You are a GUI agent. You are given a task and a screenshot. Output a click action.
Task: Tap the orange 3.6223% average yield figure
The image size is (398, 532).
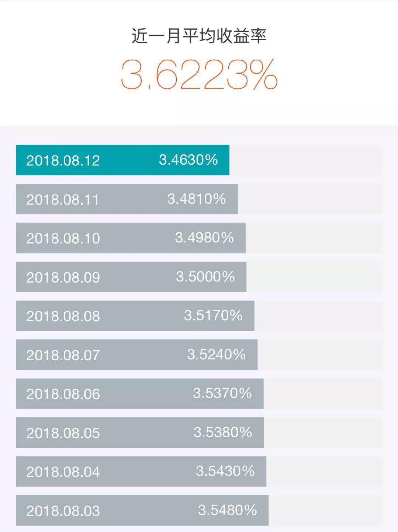[x=199, y=75]
